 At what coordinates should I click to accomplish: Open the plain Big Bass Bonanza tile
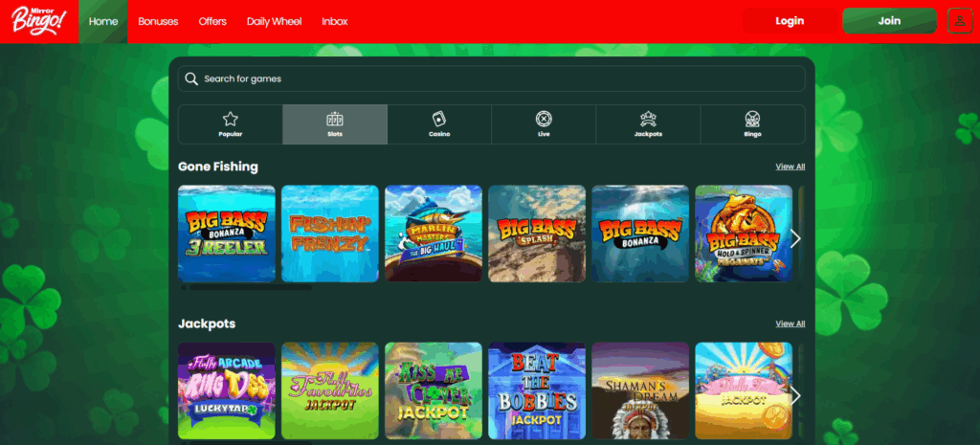coord(640,234)
